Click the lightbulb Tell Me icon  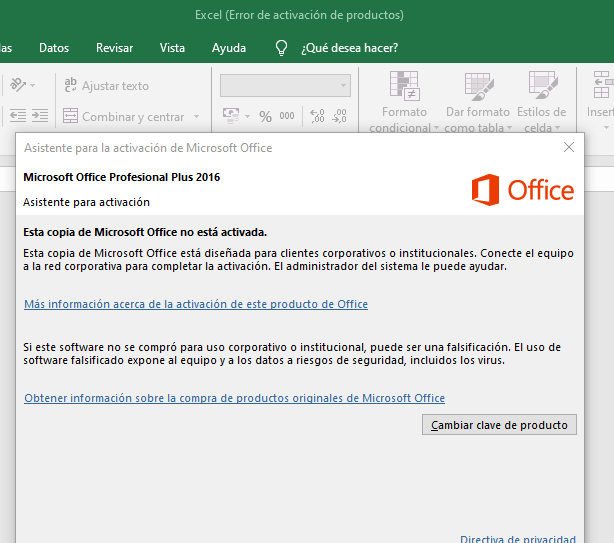point(281,48)
